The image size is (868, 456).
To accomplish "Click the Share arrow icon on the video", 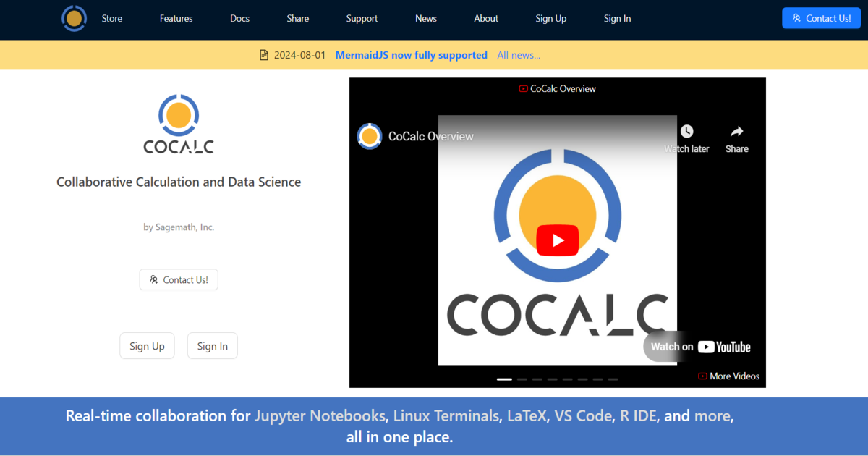I will [736, 131].
